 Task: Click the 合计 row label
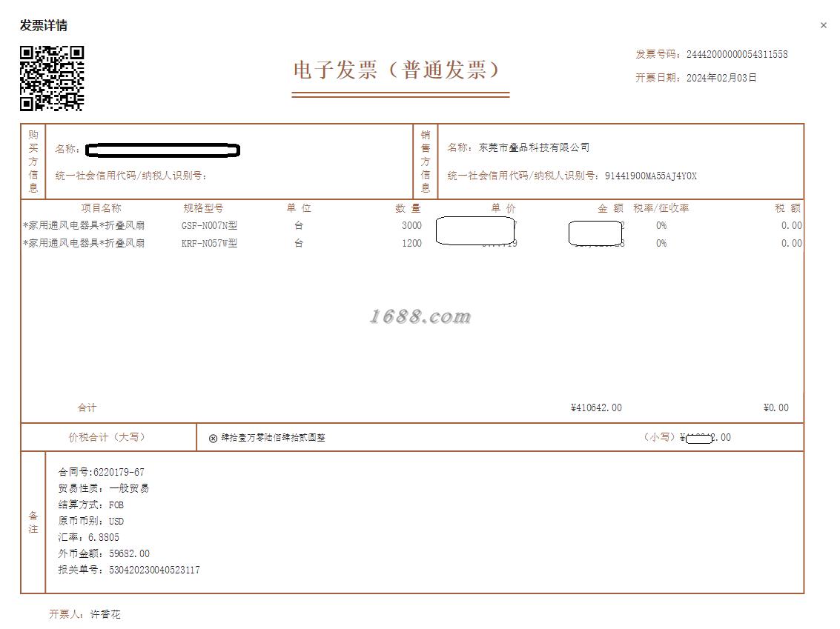(87, 407)
